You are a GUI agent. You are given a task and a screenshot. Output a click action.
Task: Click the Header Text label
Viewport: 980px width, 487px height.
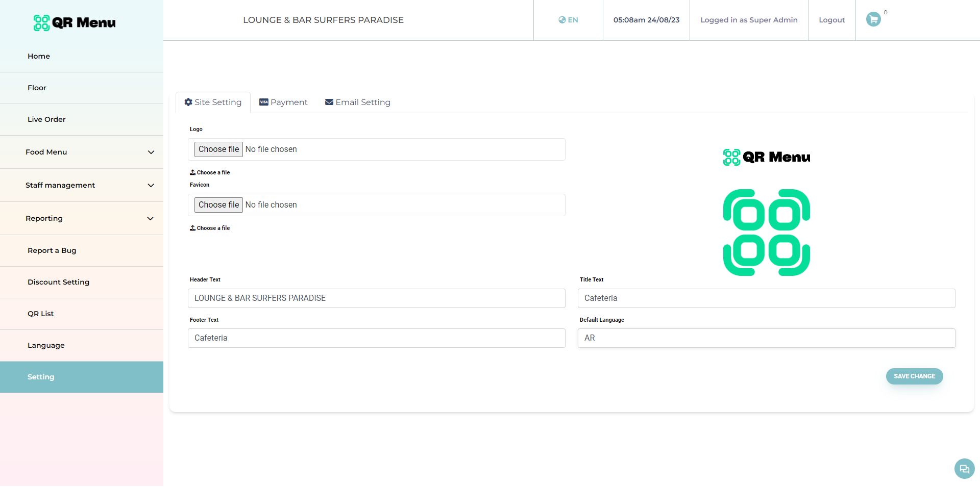pos(205,279)
